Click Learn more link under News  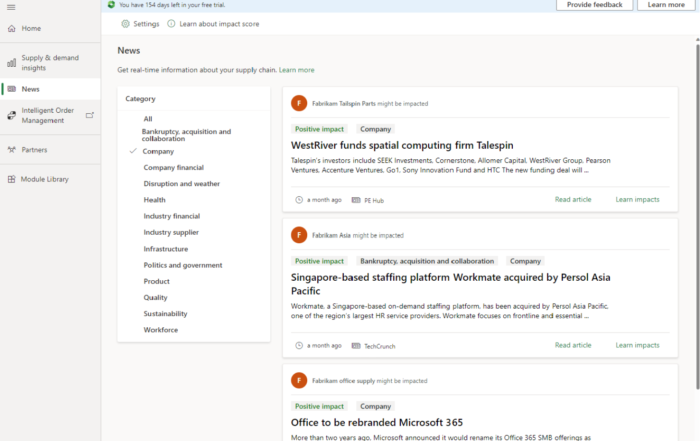coord(296,70)
